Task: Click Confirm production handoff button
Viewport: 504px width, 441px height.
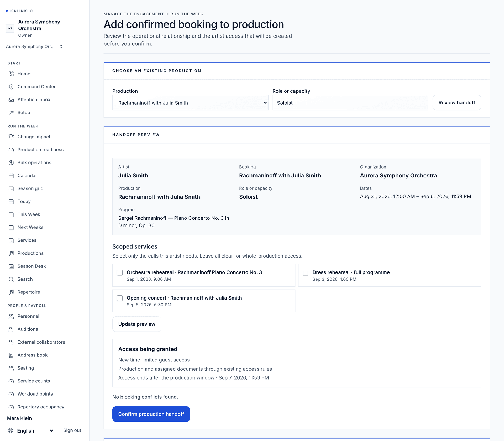Action: [151, 414]
